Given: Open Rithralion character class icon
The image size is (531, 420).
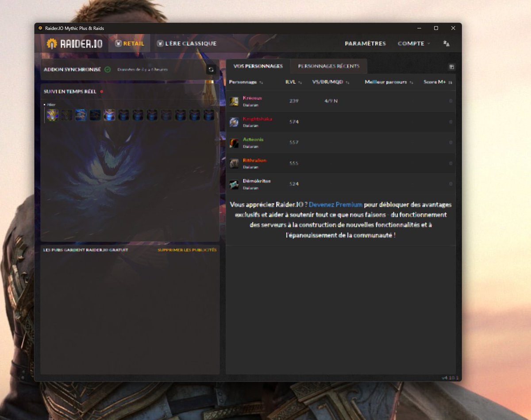Looking at the screenshot, I should [x=234, y=163].
